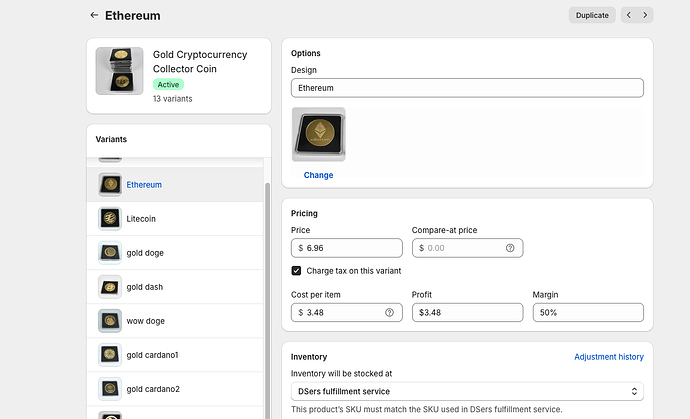Toggle Charge tax on this variant
690x419 pixels.
297,270
